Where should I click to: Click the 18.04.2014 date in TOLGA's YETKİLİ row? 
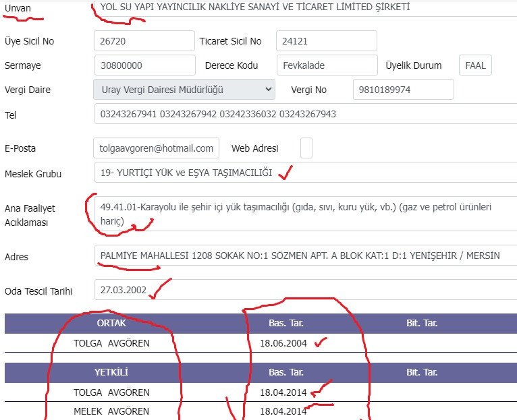point(283,392)
